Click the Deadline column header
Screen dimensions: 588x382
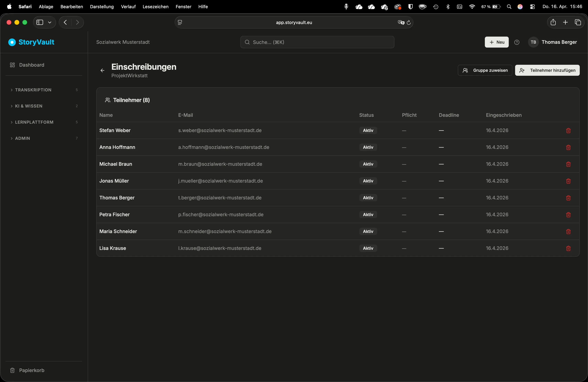(449, 115)
